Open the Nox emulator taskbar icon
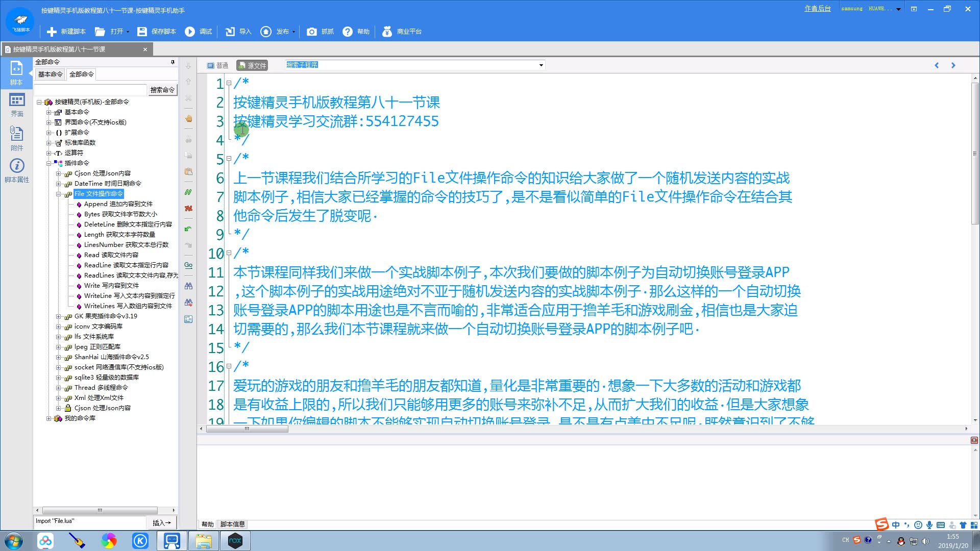This screenshot has height=551, width=980. point(235,541)
